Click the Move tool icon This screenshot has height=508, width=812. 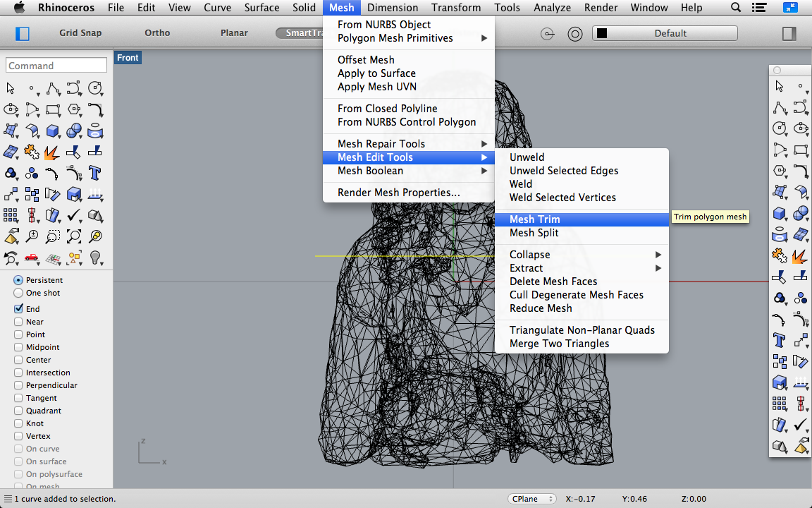click(10, 194)
